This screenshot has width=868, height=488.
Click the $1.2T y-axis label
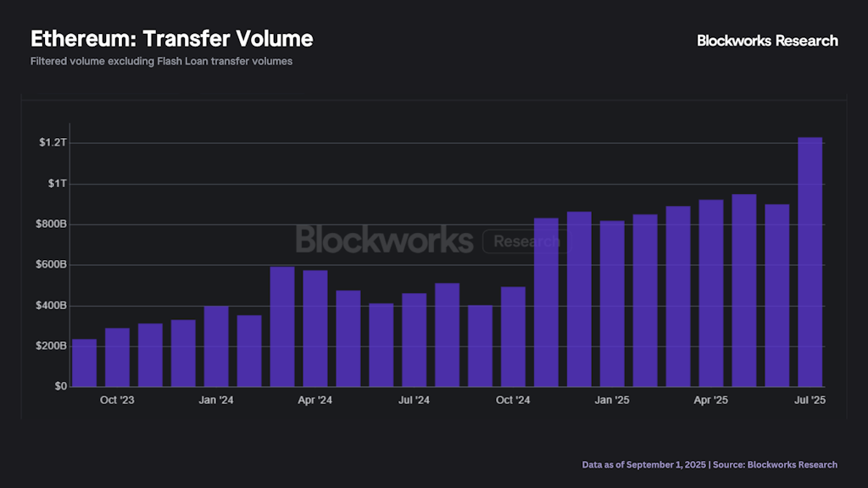pos(53,142)
